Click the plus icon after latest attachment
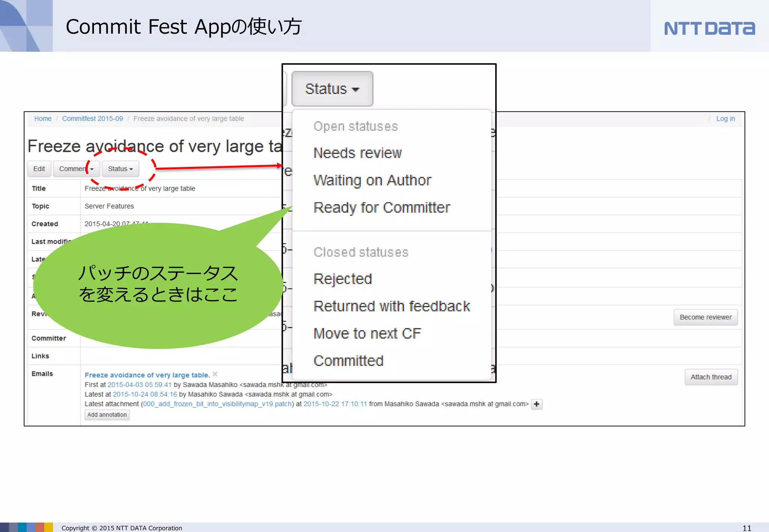This screenshot has height=532, width=769. tap(537, 404)
